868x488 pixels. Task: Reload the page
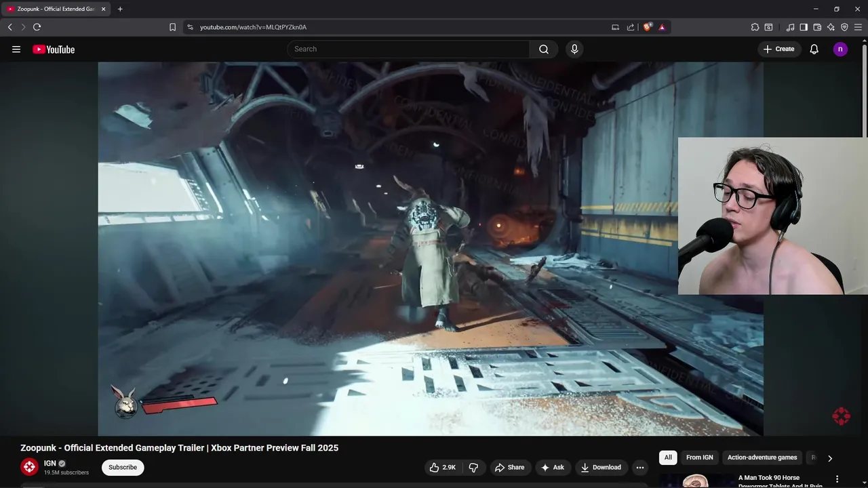(37, 27)
